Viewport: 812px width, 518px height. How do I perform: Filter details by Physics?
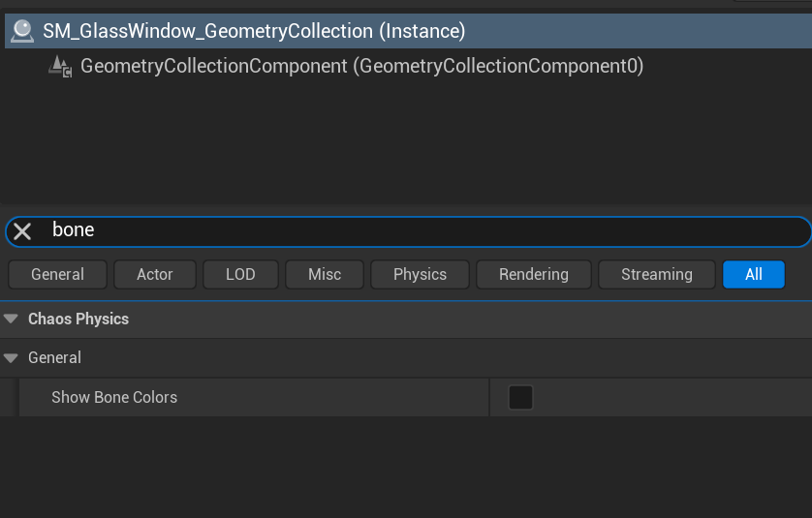coord(420,274)
